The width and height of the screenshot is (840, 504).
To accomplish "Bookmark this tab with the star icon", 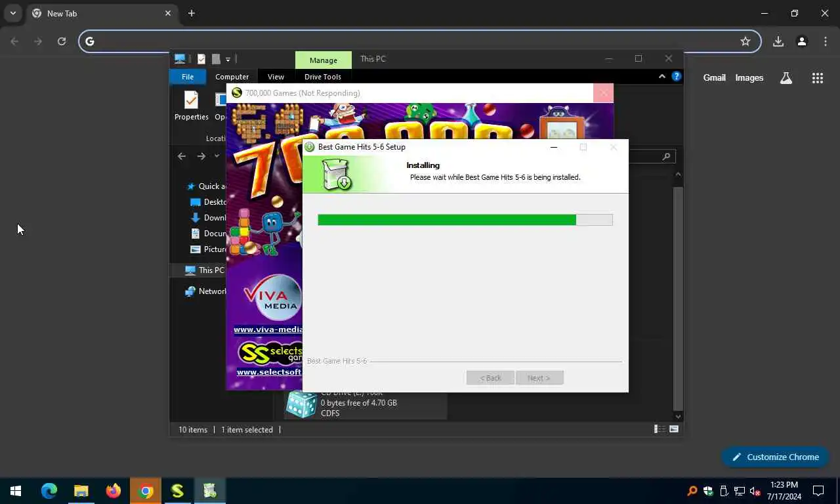I will [745, 41].
